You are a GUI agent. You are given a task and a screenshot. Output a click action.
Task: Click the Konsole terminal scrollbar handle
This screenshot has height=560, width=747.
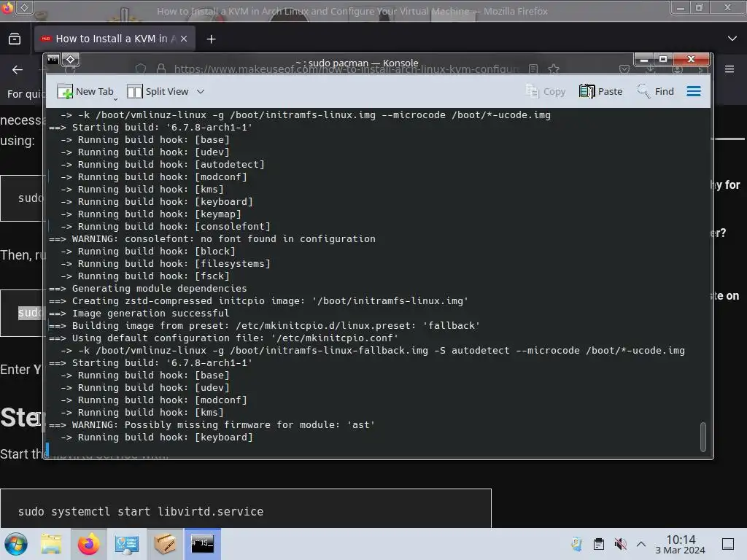tap(703, 437)
